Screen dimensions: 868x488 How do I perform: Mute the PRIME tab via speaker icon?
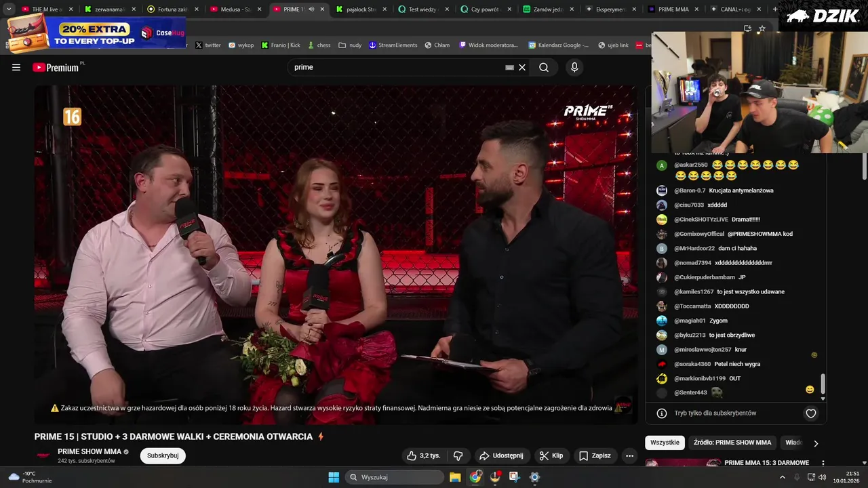(x=311, y=9)
